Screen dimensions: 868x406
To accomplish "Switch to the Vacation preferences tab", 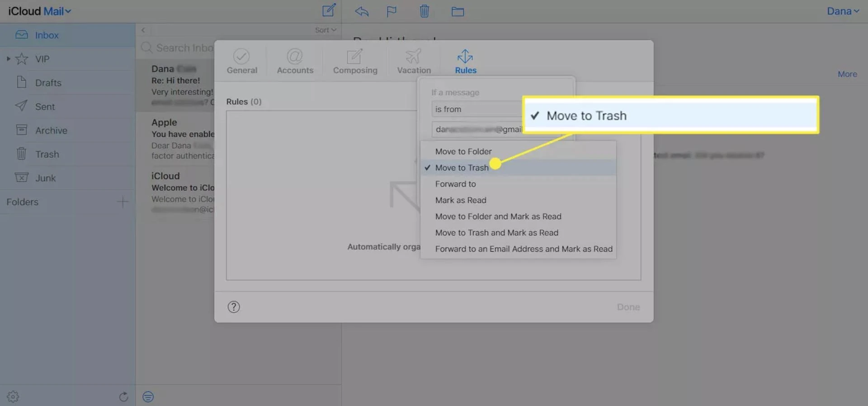I will 414,61.
